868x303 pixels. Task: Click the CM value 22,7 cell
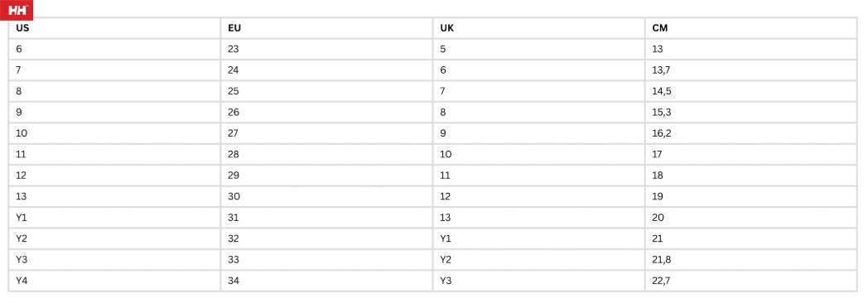(x=751, y=281)
